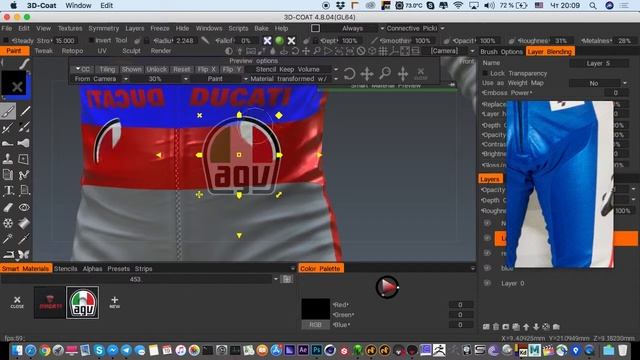Click the magnifier zoom icon in Preview options

tap(385, 73)
